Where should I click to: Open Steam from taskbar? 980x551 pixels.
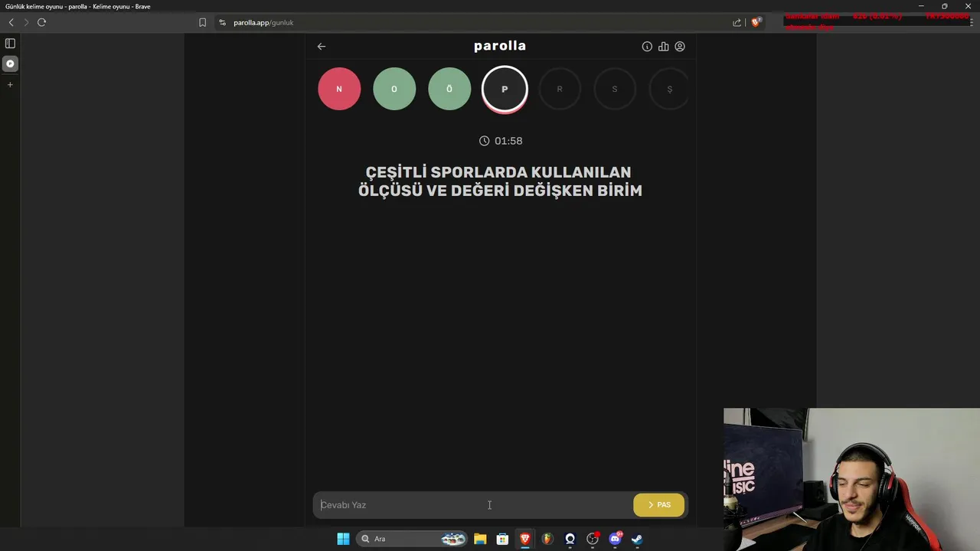tap(637, 539)
